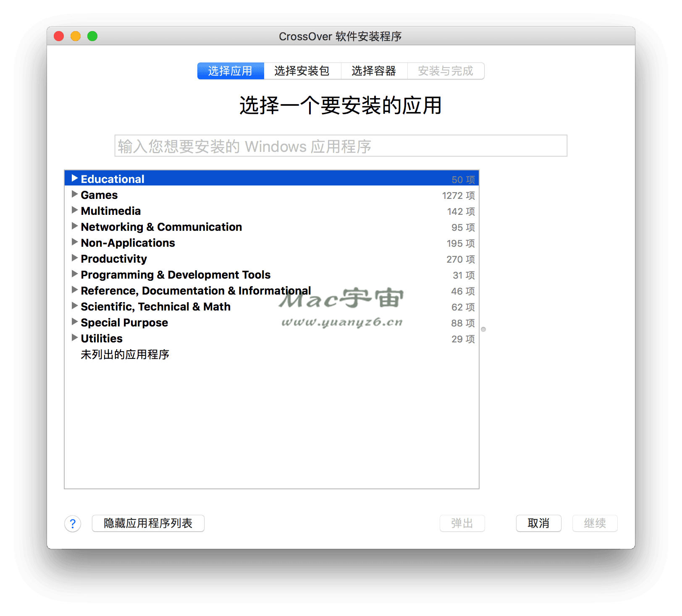The image size is (682, 616).
Task: Close the CrossOver installer window
Action: click(x=59, y=36)
